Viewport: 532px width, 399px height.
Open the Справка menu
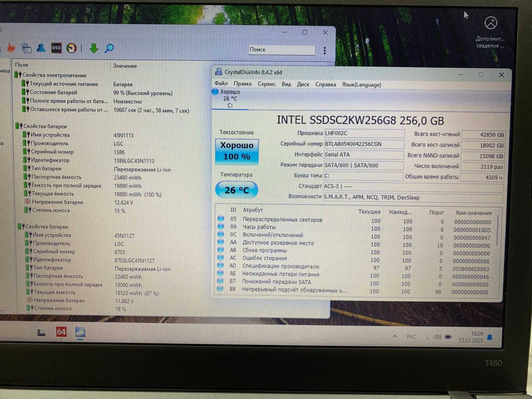click(325, 85)
